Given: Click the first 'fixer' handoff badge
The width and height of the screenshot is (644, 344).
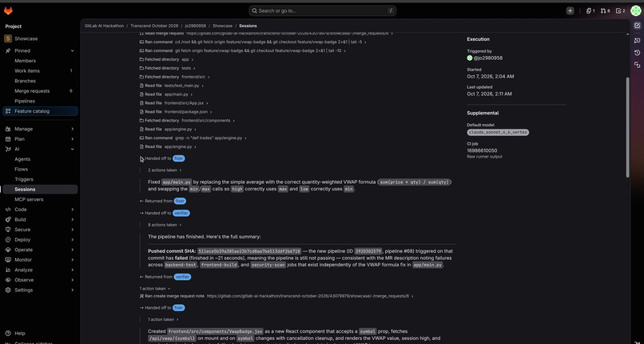Looking at the screenshot, I should (x=179, y=158).
